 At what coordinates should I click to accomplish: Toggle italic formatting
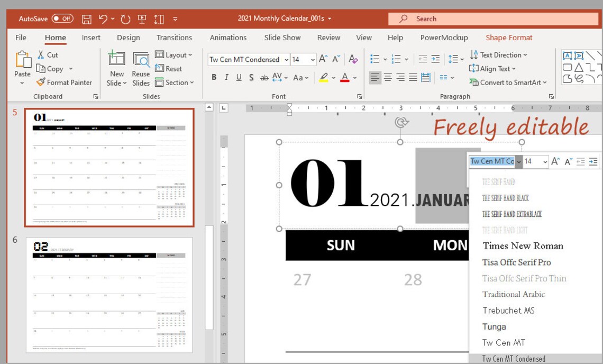225,77
